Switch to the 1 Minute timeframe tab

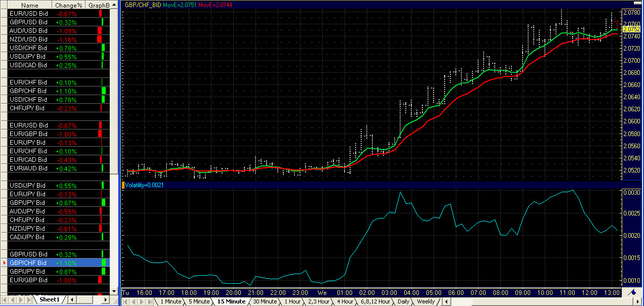pos(170,302)
